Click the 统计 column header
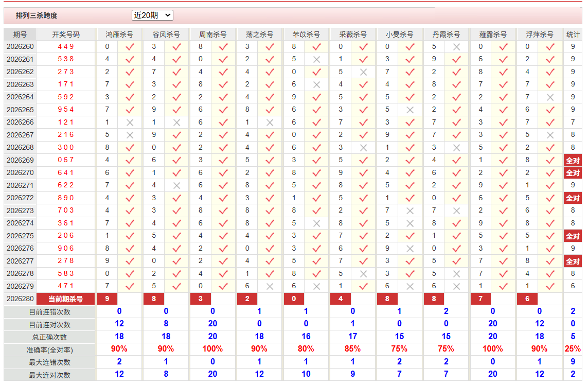The image size is (588, 385). point(573,34)
